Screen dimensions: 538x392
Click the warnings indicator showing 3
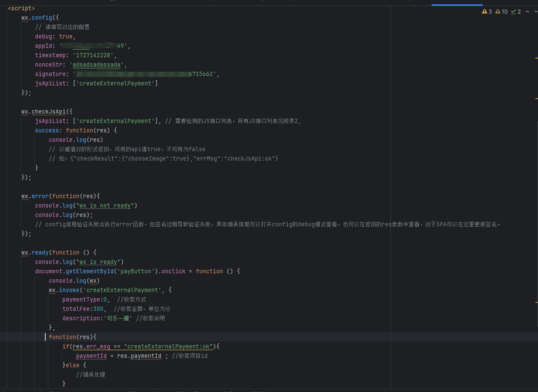487,12
